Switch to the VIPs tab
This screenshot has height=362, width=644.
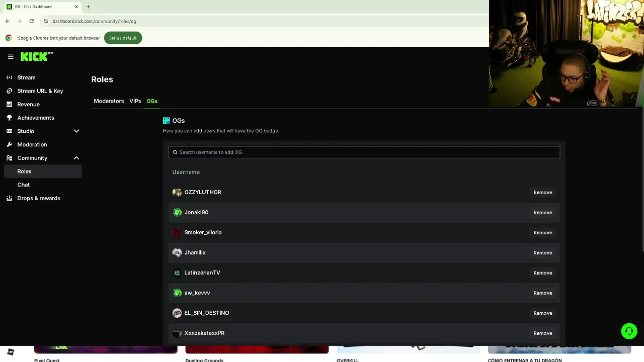[135, 101]
